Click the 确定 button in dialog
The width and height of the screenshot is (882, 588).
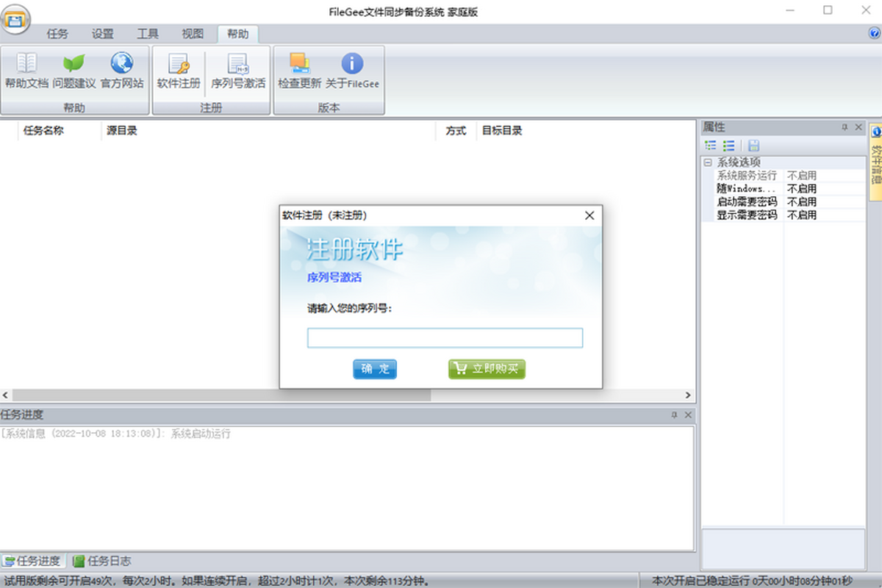(x=375, y=369)
